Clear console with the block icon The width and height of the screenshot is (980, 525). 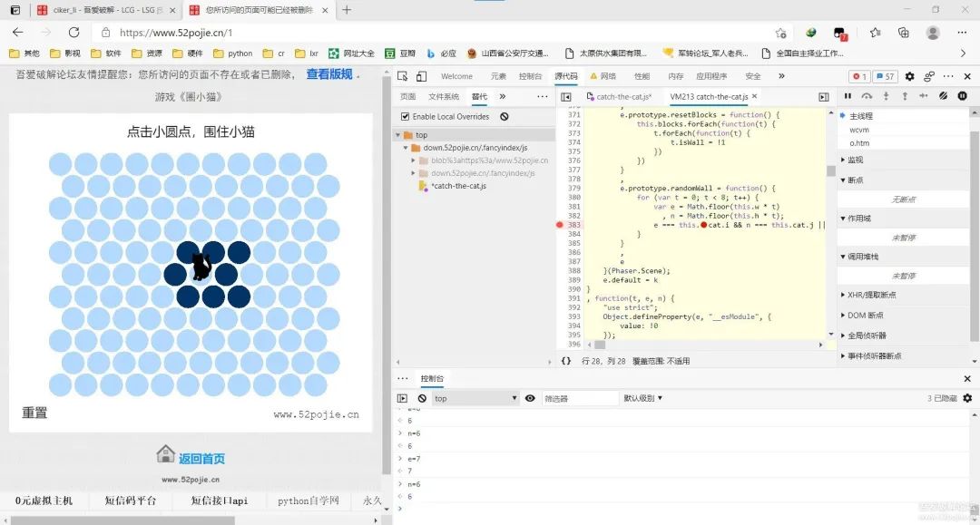[x=422, y=398]
